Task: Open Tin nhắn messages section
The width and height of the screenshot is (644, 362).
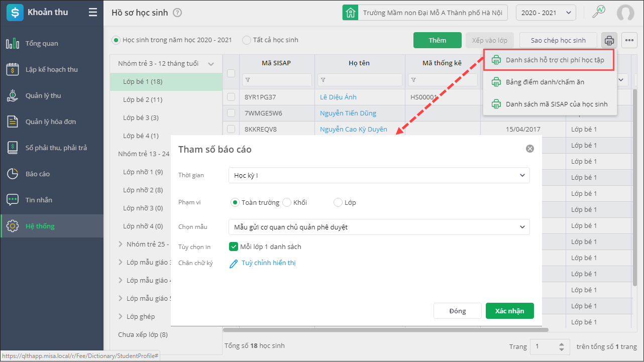Action: point(52,200)
